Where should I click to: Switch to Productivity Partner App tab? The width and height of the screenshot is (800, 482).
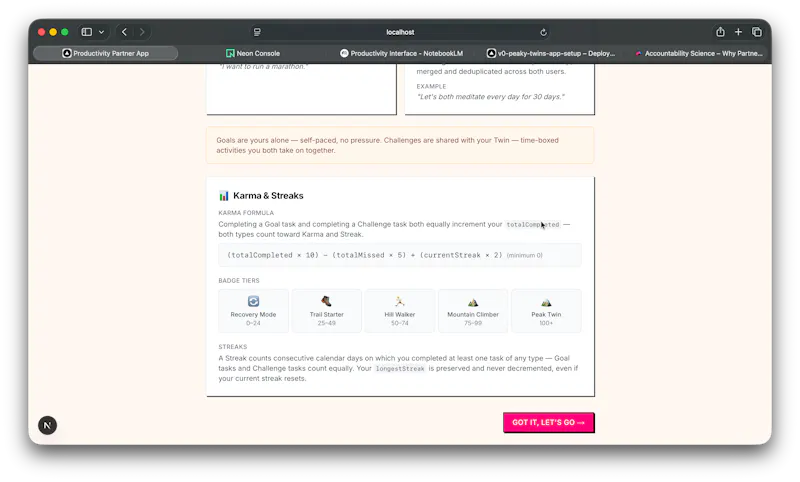tap(106, 53)
